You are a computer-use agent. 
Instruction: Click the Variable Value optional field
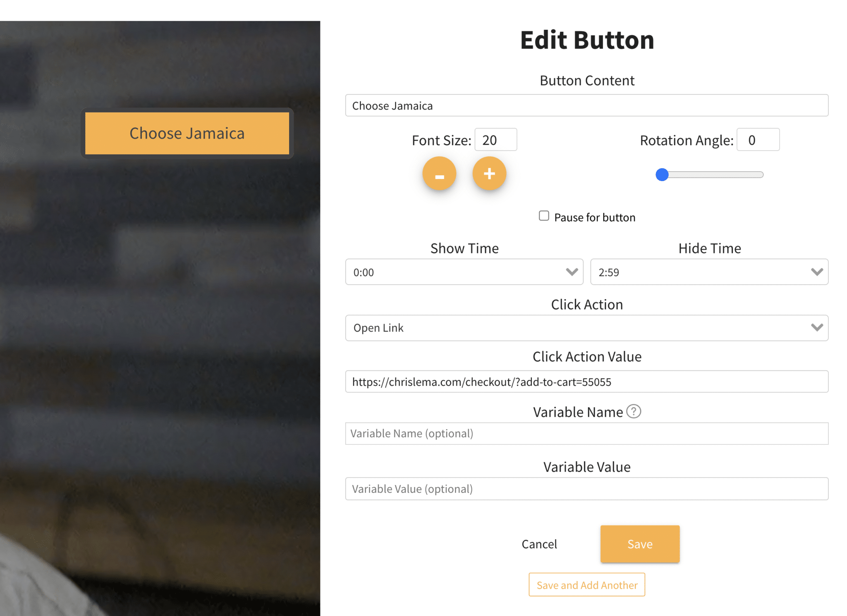tap(586, 489)
